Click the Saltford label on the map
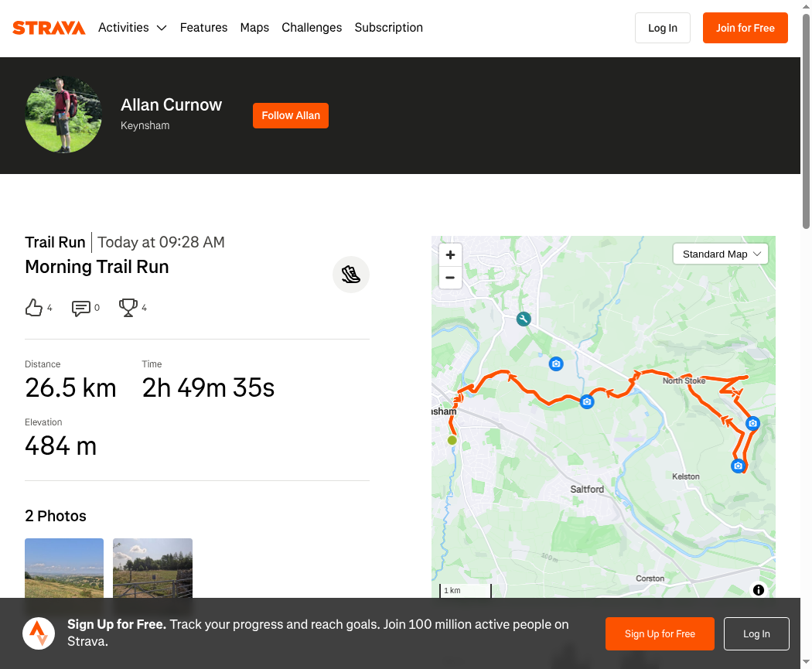The image size is (812, 669). tap(587, 490)
